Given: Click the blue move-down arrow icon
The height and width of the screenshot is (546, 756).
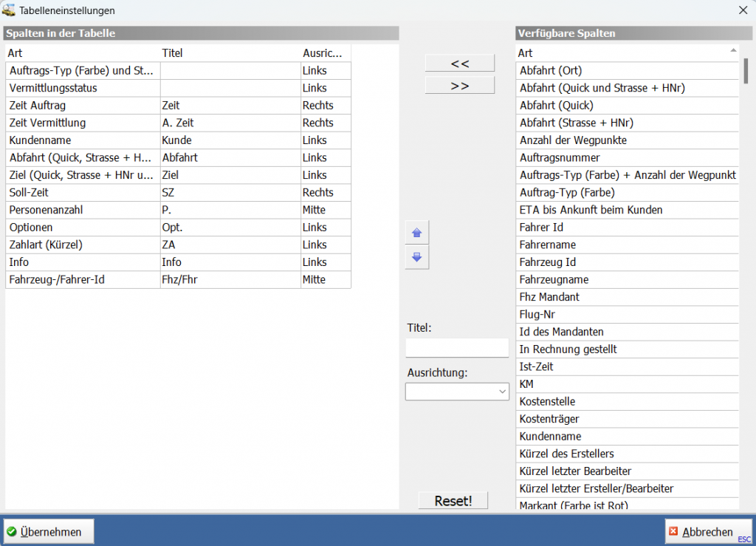Looking at the screenshot, I should pos(416,257).
